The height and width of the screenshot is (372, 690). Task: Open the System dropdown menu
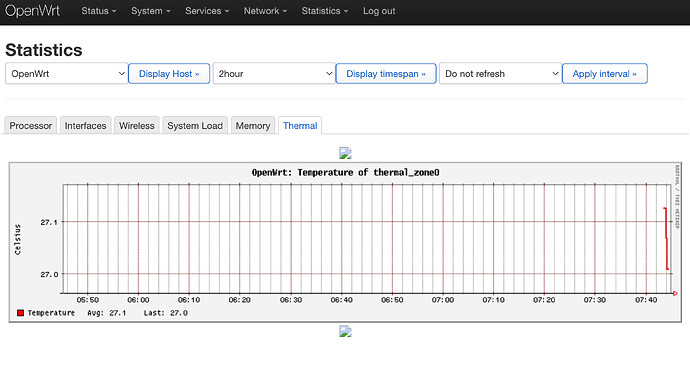click(150, 11)
